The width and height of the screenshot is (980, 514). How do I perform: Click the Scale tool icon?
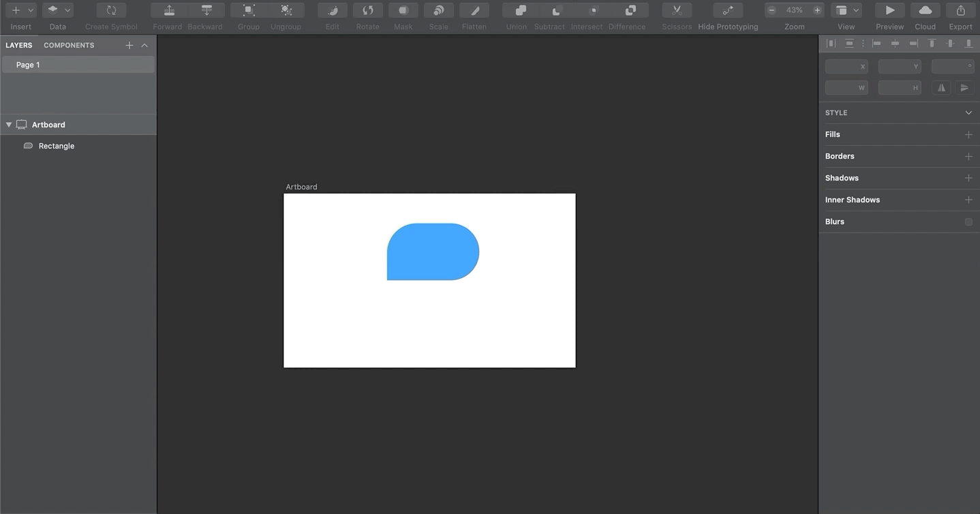click(438, 10)
